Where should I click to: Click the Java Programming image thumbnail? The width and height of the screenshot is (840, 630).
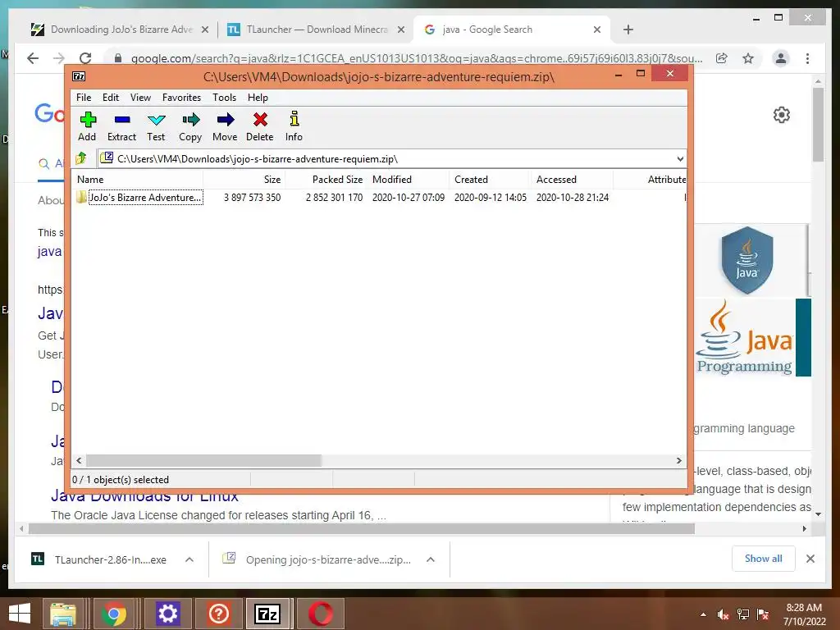point(753,337)
